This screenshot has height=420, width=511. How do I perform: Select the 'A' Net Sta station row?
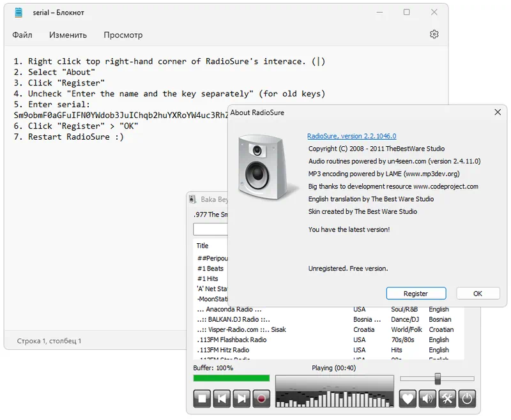212,289
